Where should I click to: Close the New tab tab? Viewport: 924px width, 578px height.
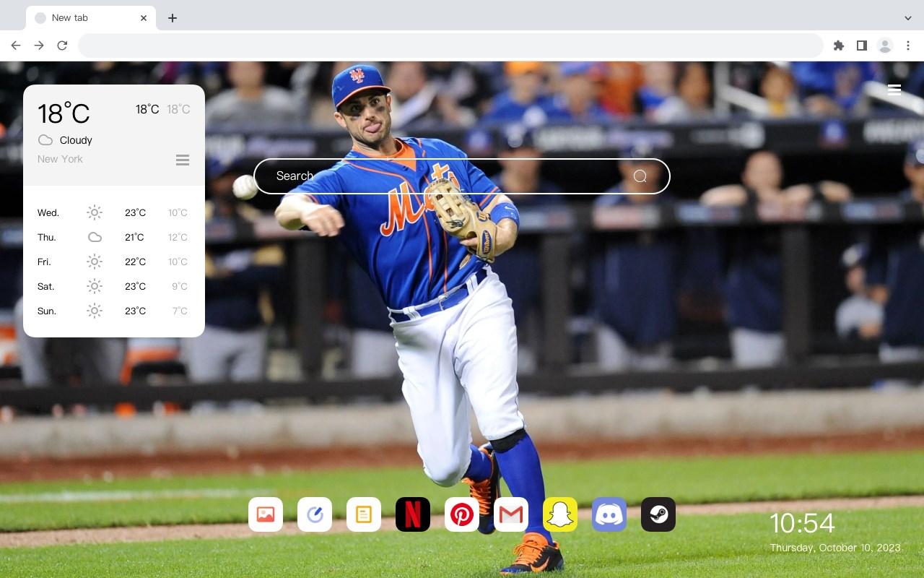(x=144, y=18)
